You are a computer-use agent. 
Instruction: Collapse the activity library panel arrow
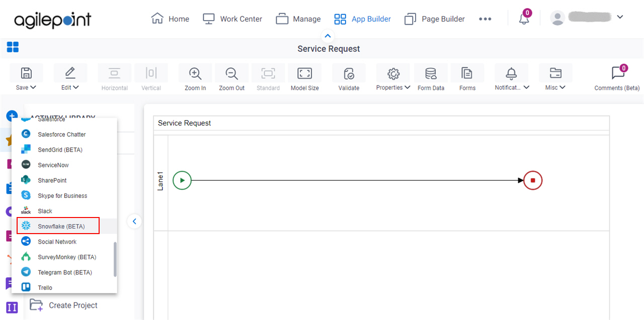point(134,221)
